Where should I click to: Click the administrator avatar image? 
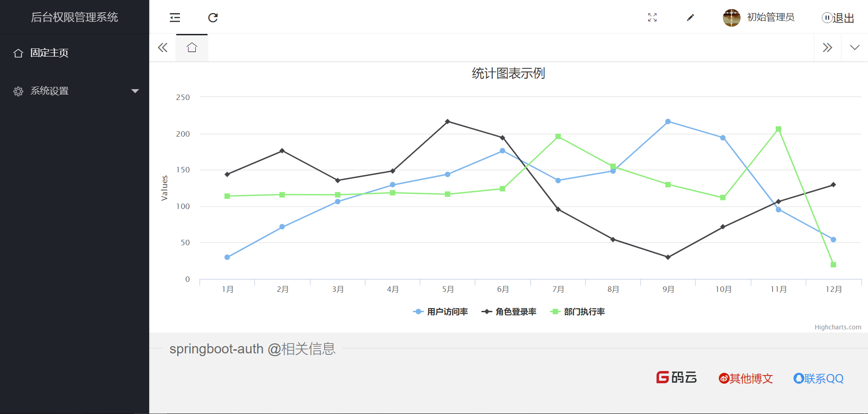[731, 18]
